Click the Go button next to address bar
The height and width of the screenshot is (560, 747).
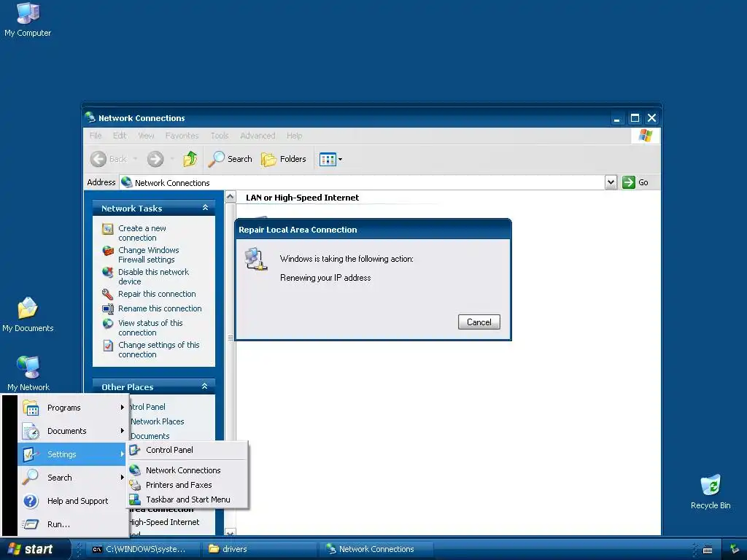pos(635,182)
